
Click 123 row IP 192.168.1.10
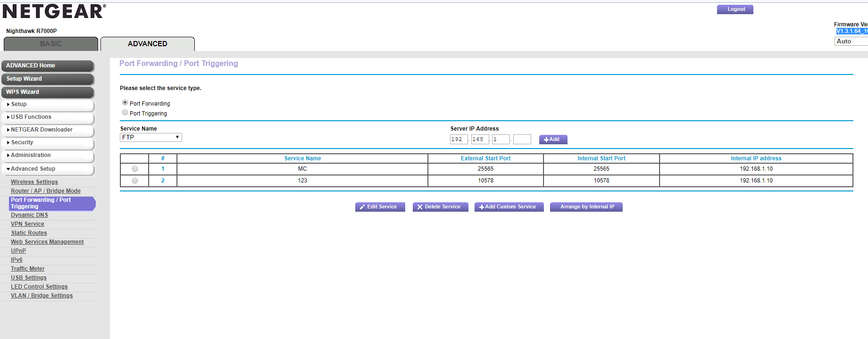point(756,181)
